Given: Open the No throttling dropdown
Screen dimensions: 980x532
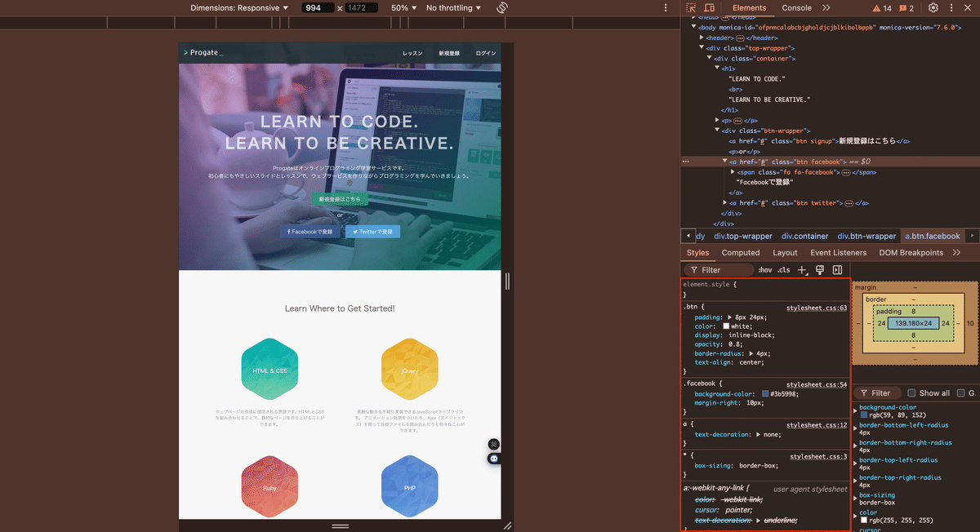Looking at the screenshot, I should tap(453, 8).
